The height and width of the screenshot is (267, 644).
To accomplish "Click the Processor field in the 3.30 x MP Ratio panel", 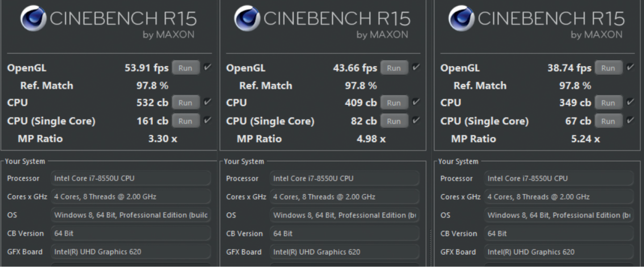I will [130, 178].
